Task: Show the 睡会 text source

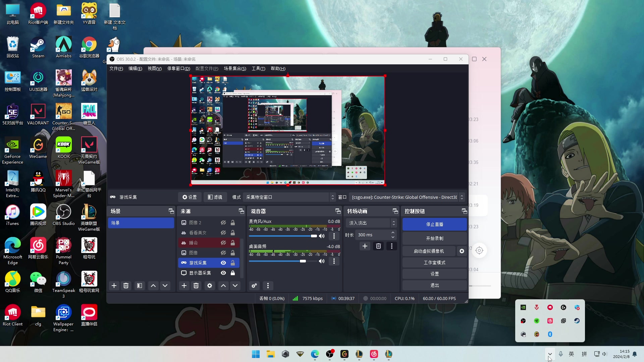Action: pos(223,243)
